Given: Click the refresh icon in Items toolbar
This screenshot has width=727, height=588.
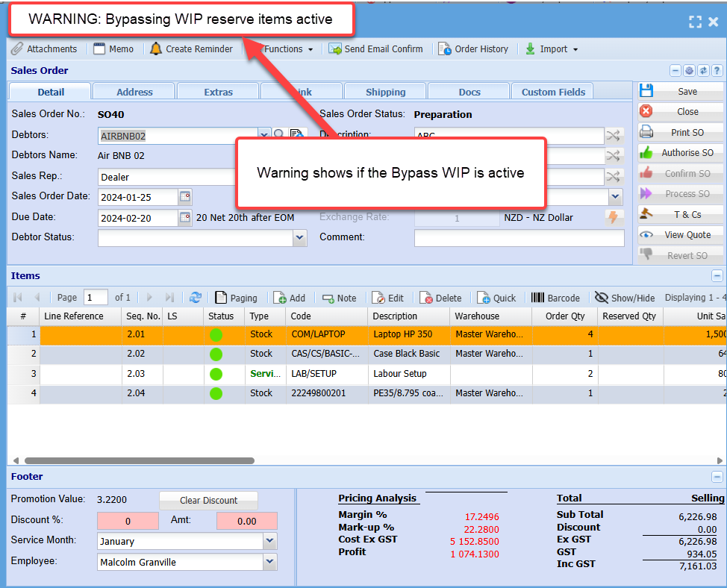Looking at the screenshot, I should (196, 298).
